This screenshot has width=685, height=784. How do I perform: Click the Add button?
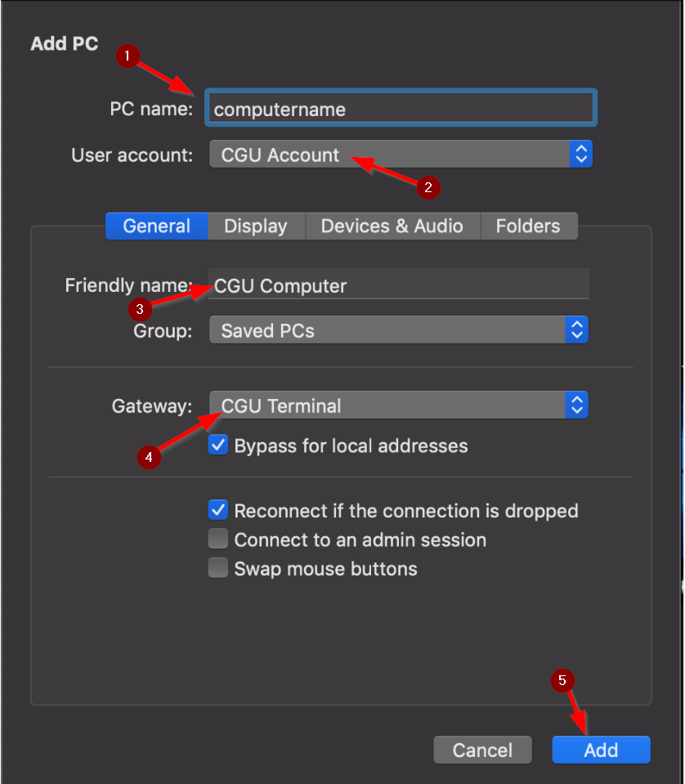click(x=601, y=750)
